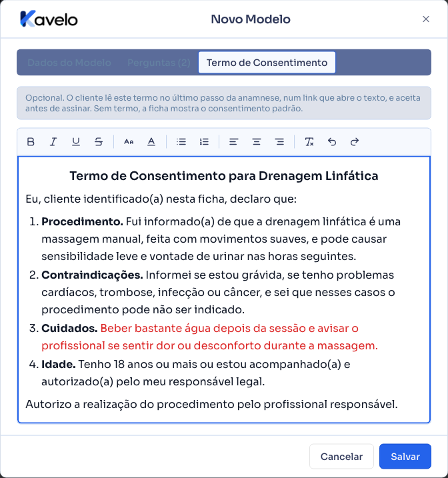448x478 pixels.
Task: Insert a bulleted list
Action: (x=181, y=142)
